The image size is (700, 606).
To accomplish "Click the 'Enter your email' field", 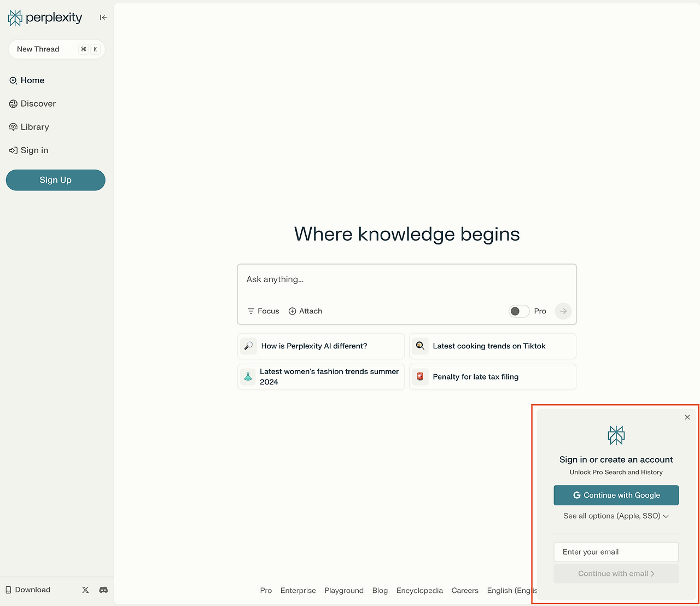I will 616,552.
